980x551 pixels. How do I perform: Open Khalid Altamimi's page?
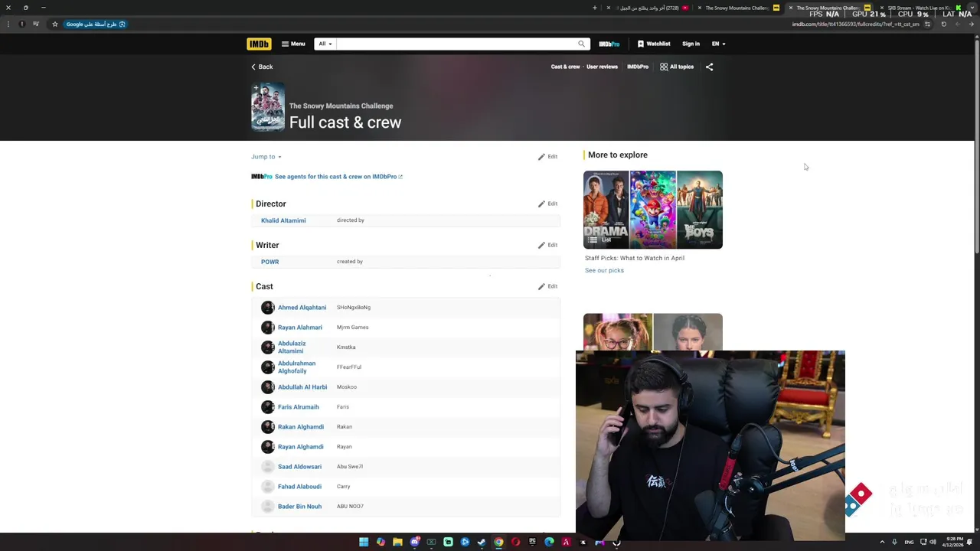tap(283, 220)
